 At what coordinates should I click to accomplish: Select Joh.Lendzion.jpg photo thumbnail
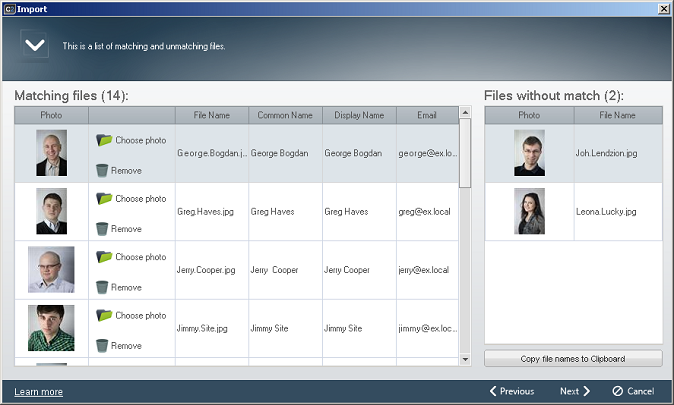pos(529,153)
